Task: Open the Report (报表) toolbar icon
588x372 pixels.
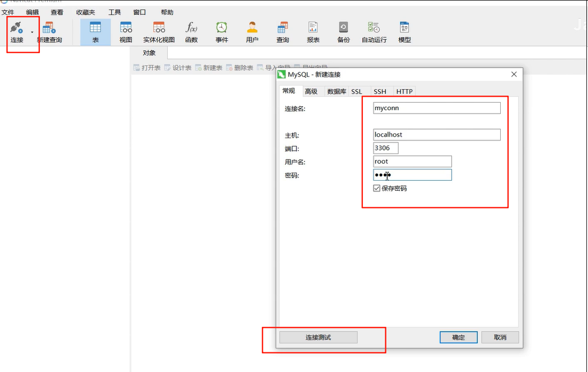Action: (x=313, y=32)
